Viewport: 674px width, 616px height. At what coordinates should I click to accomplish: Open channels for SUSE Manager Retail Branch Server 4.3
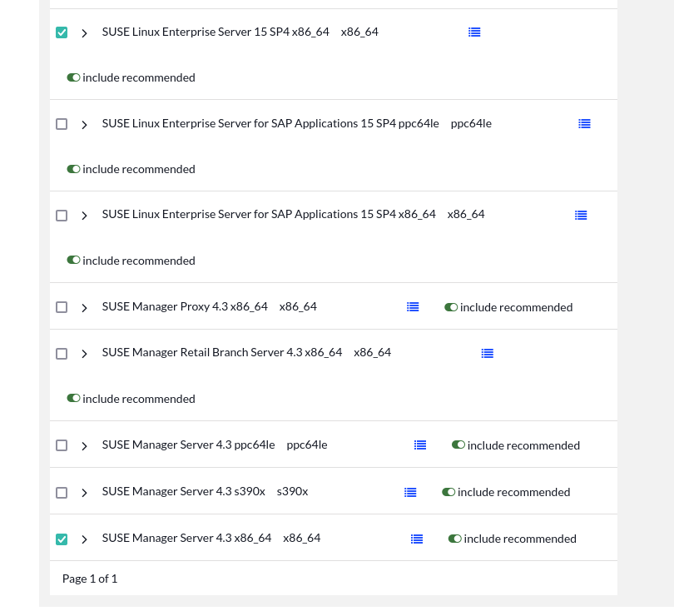(x=487, y=353)
